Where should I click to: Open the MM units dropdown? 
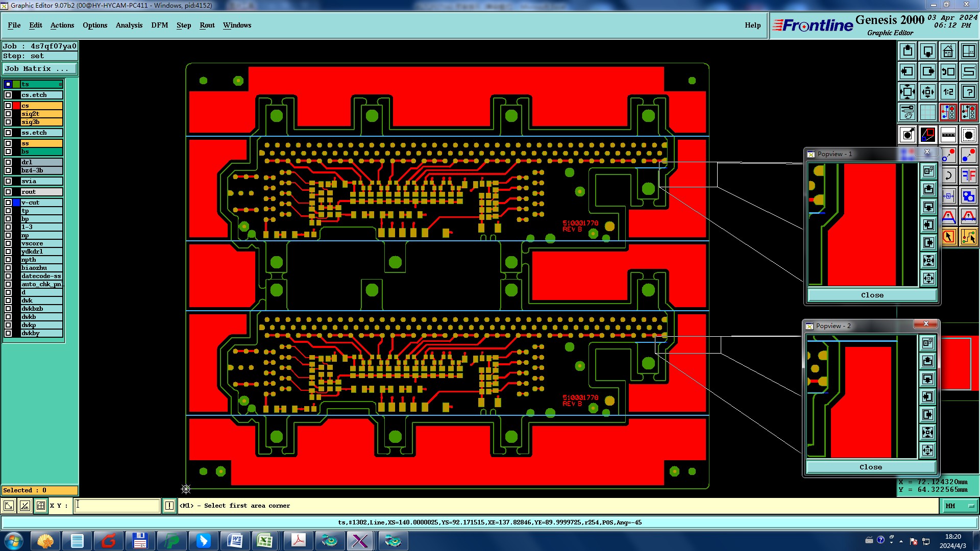(x=960, y=506)
